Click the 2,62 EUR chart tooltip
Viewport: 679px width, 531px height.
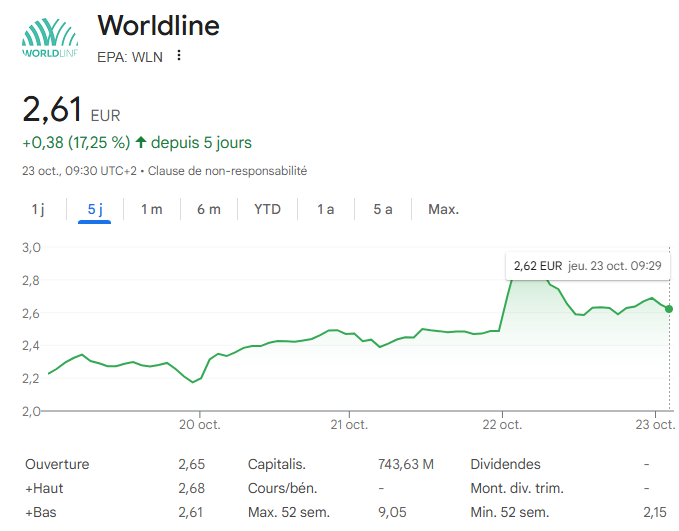click(588, 266)
